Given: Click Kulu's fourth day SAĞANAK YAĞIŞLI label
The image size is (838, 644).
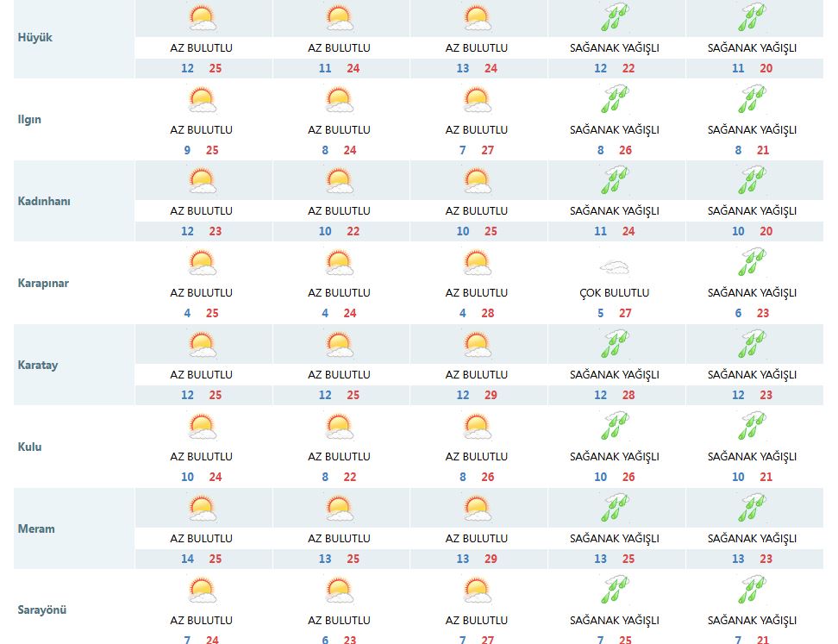Looking at the screenshot, I should 615,456.
